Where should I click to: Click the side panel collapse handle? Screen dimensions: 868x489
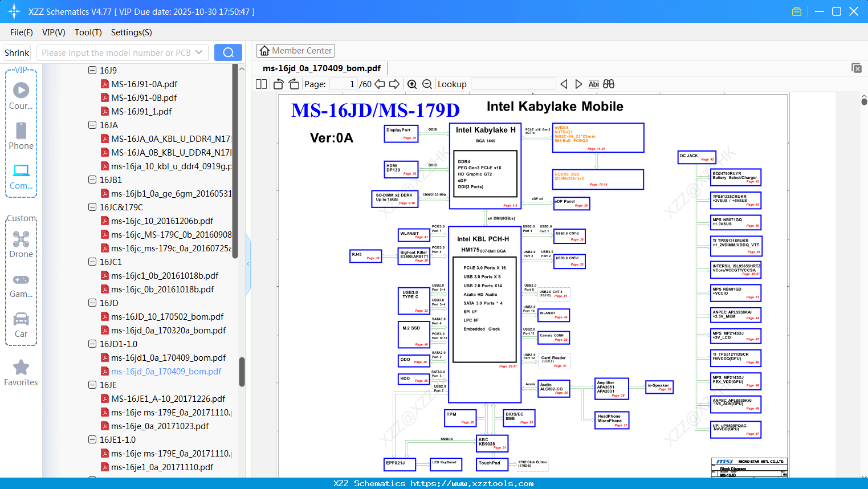[x=248, y=264]
